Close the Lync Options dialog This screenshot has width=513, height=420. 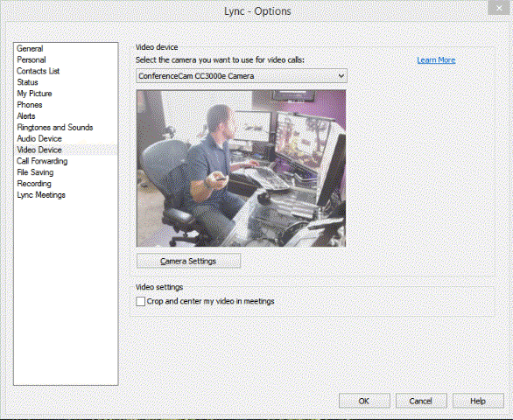[x=499, y=8]
